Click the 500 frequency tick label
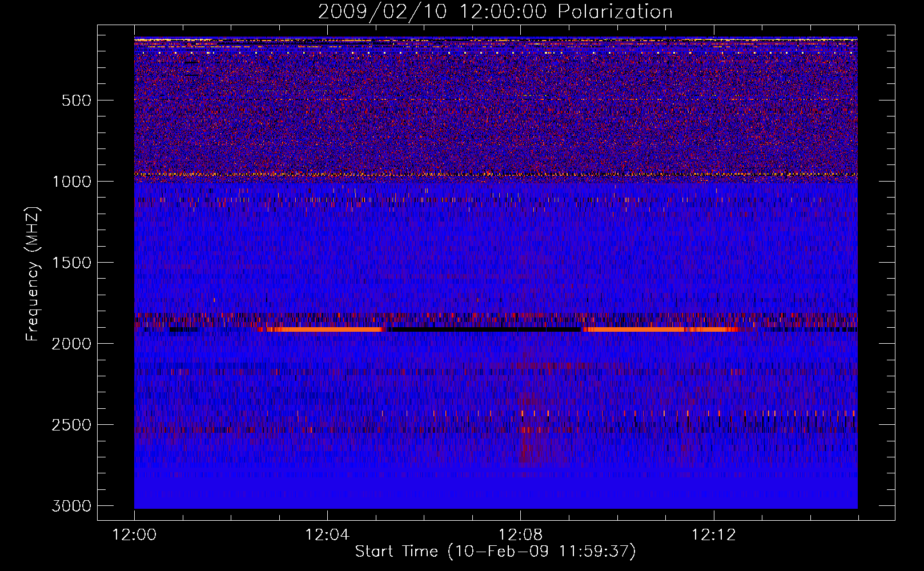Screen dimensions: 924x571 point(77,100)
